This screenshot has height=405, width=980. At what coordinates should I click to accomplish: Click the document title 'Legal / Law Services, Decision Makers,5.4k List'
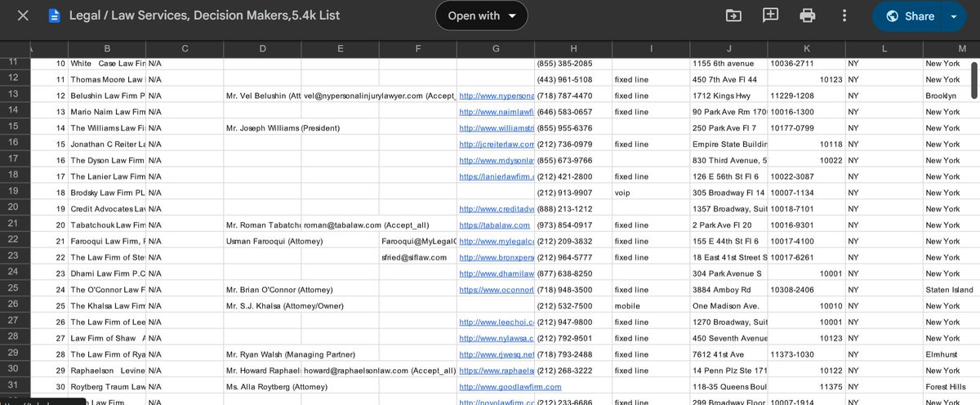204,16
